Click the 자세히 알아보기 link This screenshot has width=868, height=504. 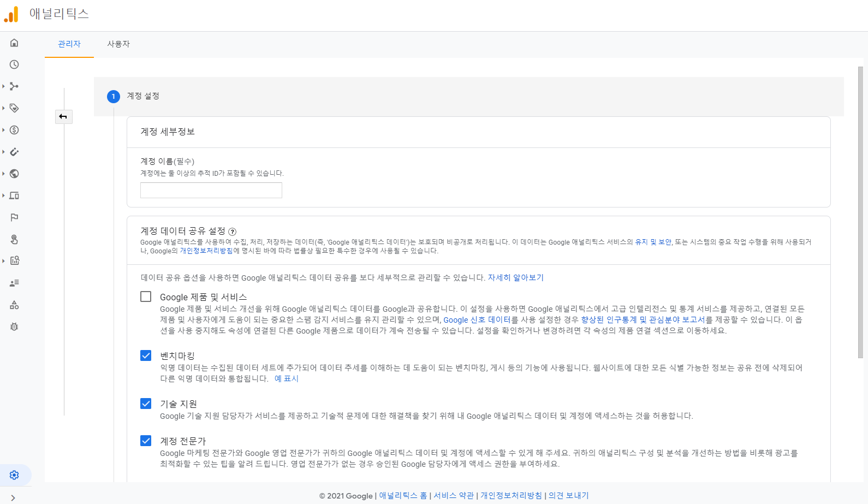pos(516,277)
